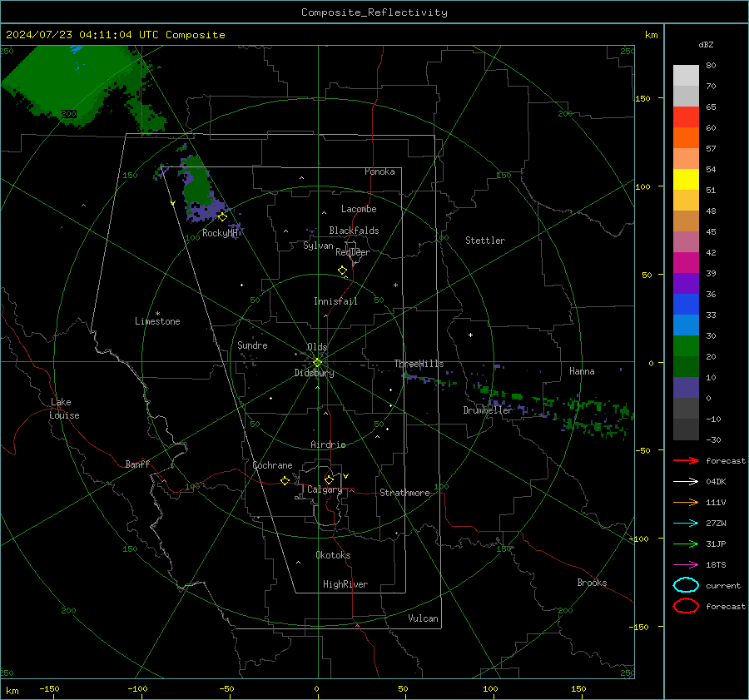The width and height of the screenshot is (749, 700).
Task: Click the magenta 18TS arrow icon
Action: [686, 565]
